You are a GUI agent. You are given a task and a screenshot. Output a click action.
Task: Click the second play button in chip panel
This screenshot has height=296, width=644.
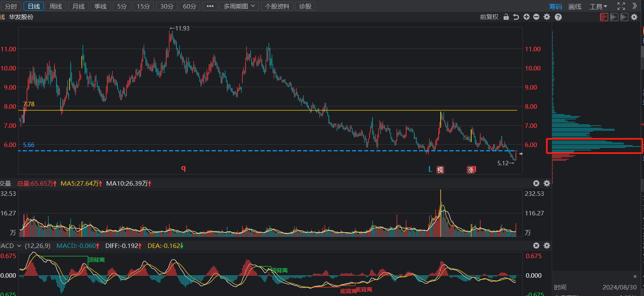point(624,17)
